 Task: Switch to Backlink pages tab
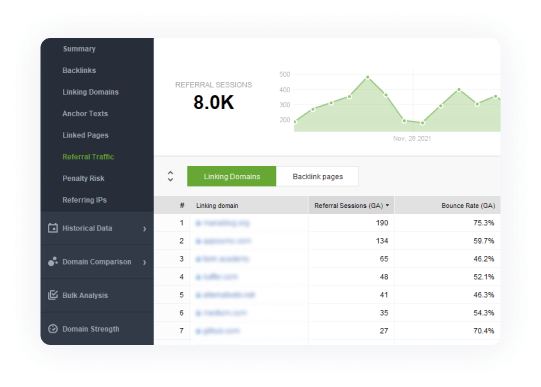pyautogui.click(x=317, y=176)
